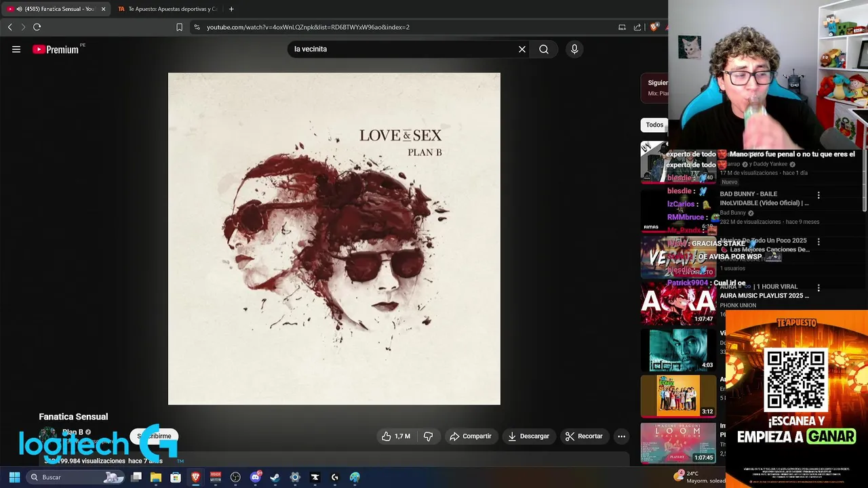
Task: Share this page via address bar icon
Action: (x=637, y=27)
